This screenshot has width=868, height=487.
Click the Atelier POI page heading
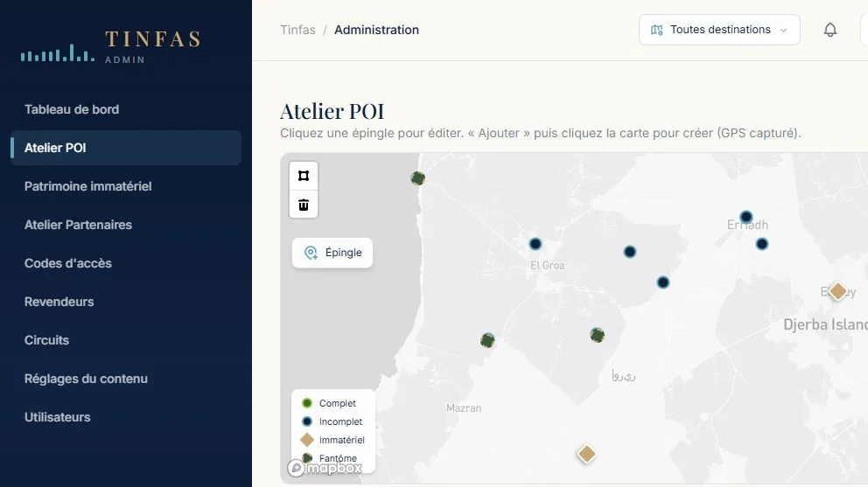coord(332,111)
